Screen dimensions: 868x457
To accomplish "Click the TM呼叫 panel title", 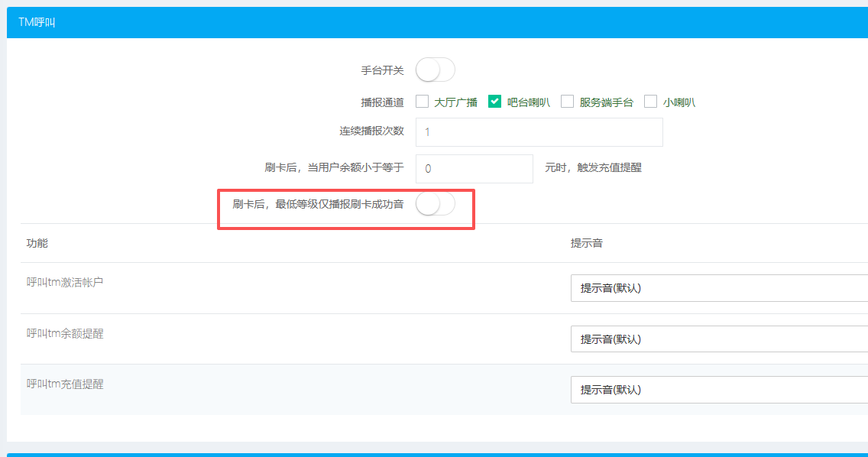I will [37, 22].
